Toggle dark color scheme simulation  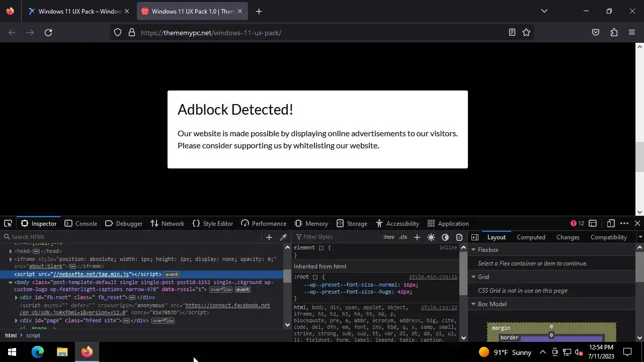tap(445, 237)
